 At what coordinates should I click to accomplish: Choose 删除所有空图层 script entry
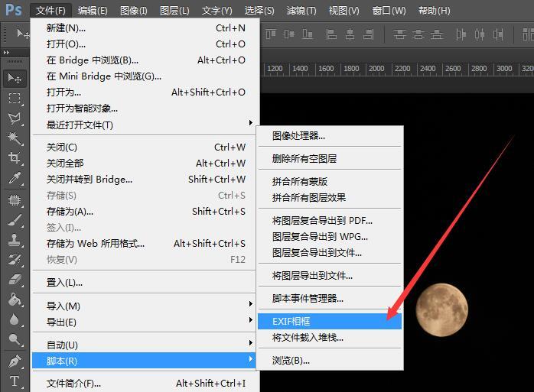coord(330,159)
